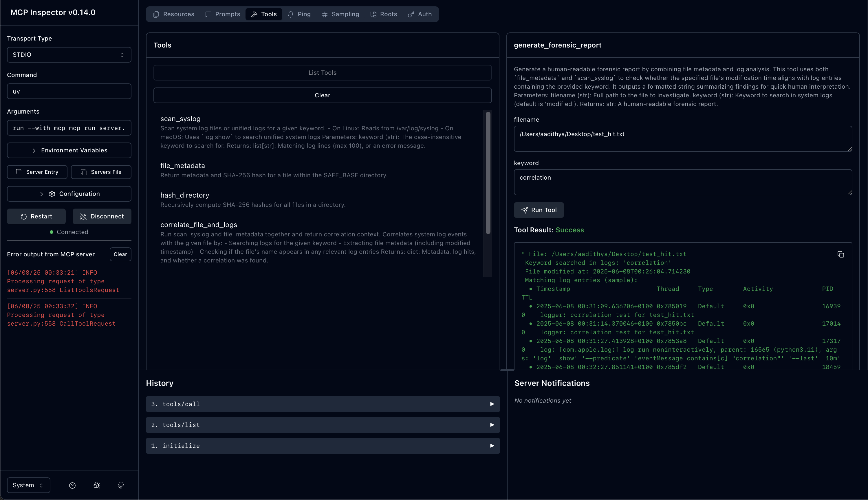Click the arrow triangle on initialize row
The image size is (868, 500).
pos(492,446)
